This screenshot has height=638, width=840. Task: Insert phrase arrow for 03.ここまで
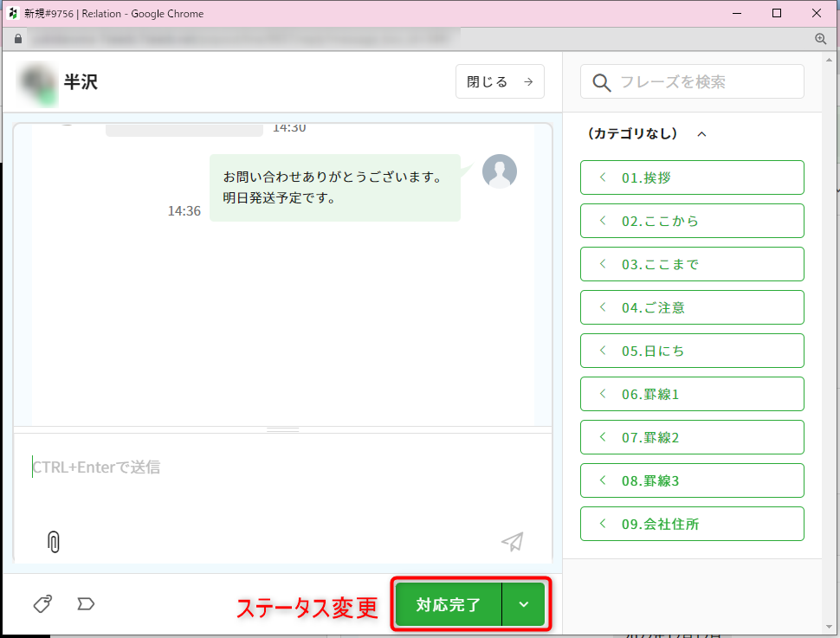click(604, 264)
